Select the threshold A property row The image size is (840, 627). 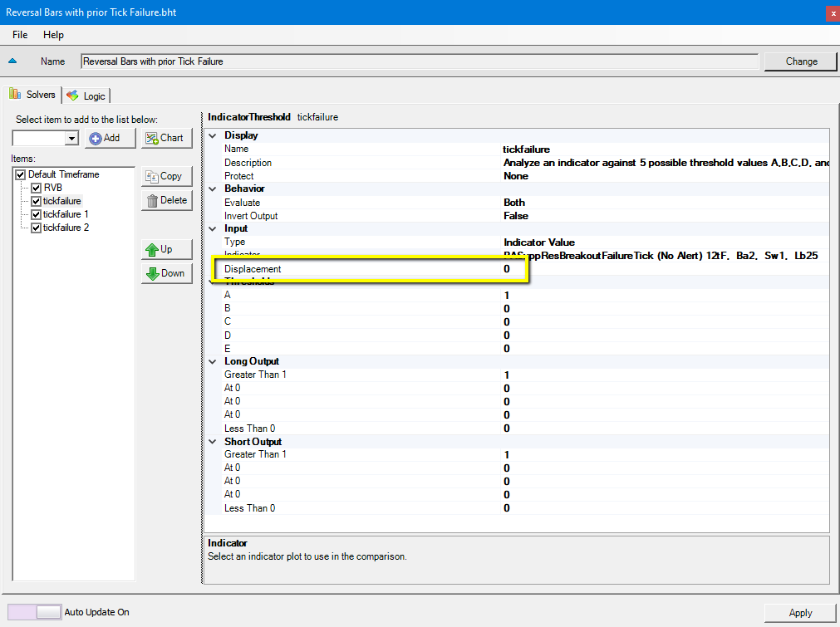click(x=517, y=296)
